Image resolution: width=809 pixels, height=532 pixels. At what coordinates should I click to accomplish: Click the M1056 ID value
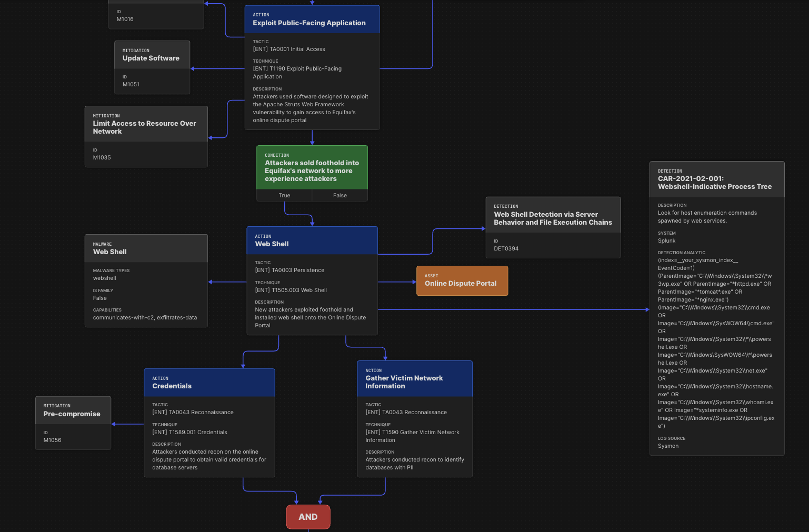coord(53,440)
